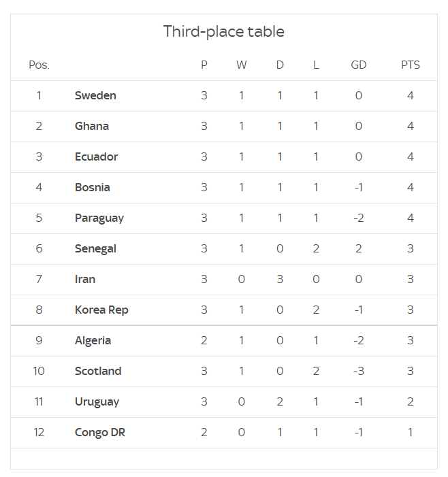
Task: Open the Iran team entry
Action: point(85,279)
